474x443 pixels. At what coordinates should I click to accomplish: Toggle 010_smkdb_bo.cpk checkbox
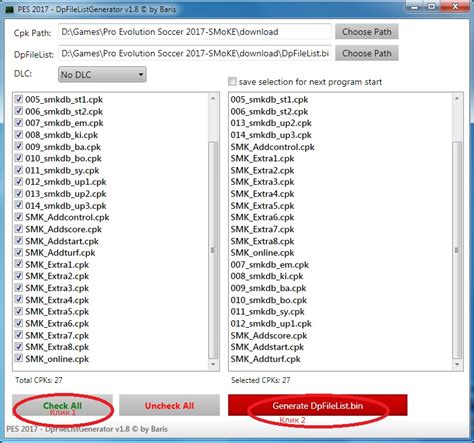(19, 158)
